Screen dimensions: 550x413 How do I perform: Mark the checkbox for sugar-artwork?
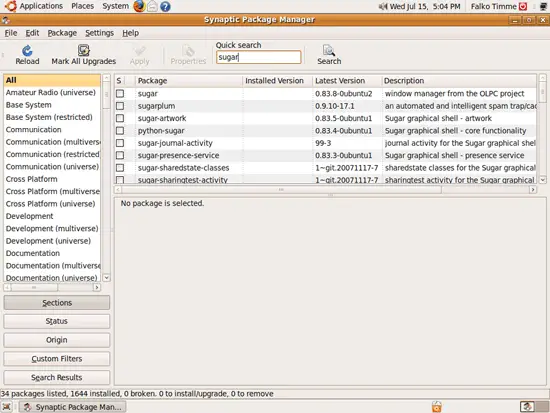[x=120, y=118]
